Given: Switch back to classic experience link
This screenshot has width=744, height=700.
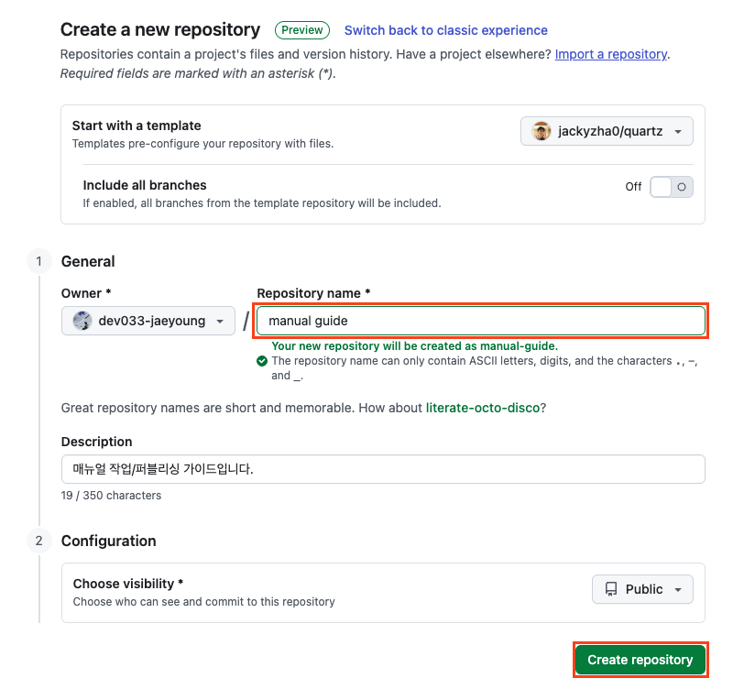Looking at the screenshot, I should click(445, 30).
